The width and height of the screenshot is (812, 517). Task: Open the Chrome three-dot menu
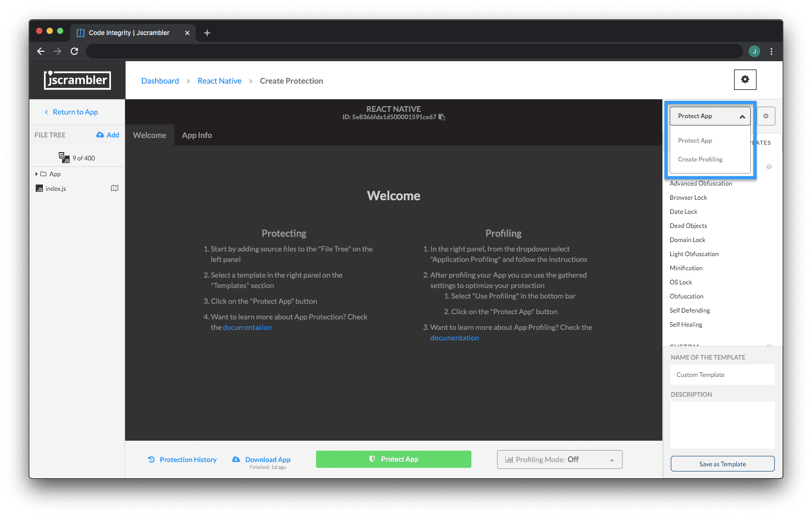tap(771, 51)
